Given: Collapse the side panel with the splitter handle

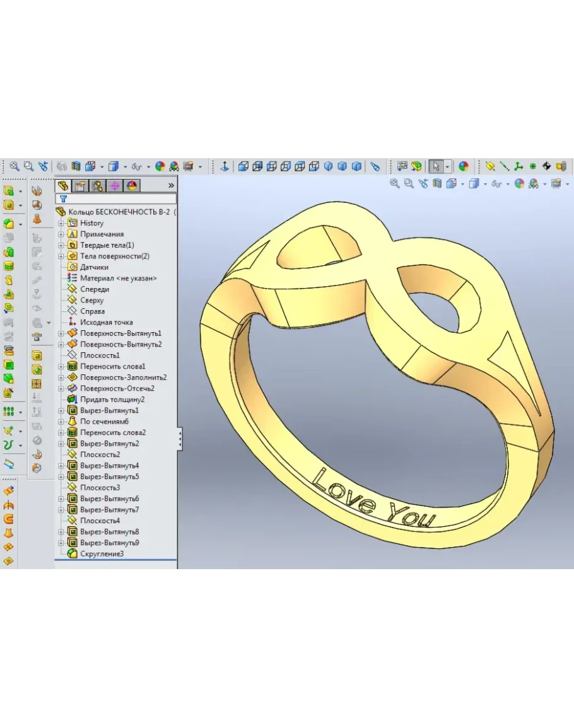Looking at the screenshot, I should [180, 438].
